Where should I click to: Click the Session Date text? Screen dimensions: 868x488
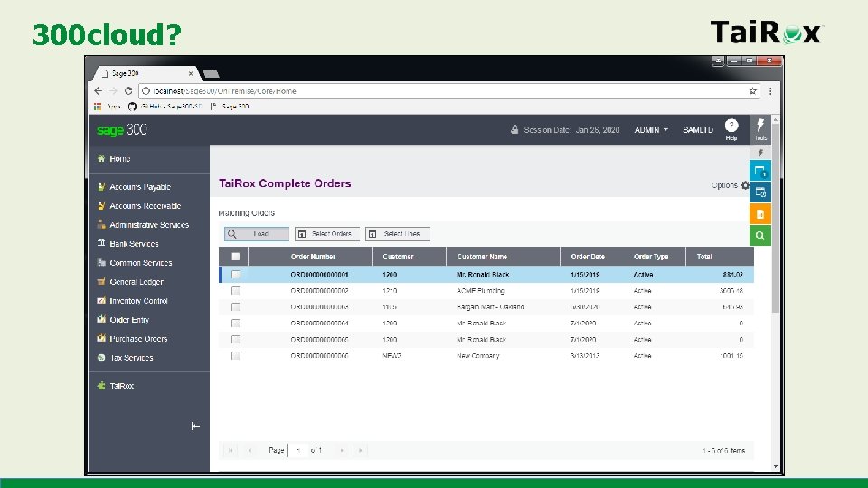pos(571,130)
